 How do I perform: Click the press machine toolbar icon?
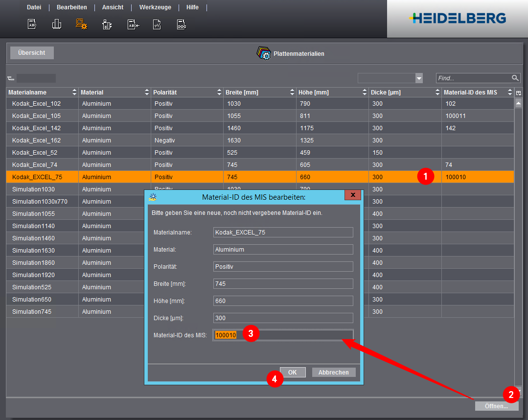107,24
